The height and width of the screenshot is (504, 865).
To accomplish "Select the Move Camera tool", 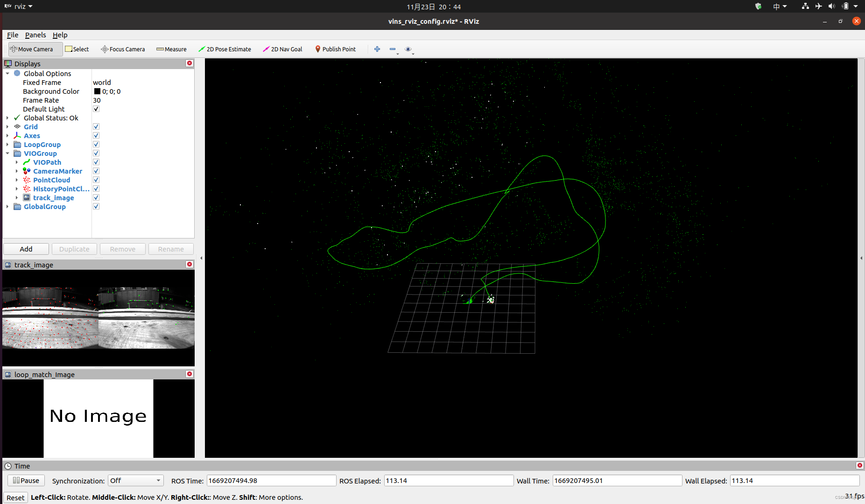I will point(35,49).
